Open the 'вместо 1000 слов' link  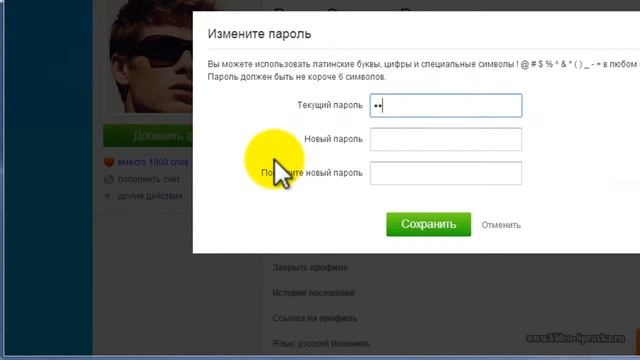[153, 162]
